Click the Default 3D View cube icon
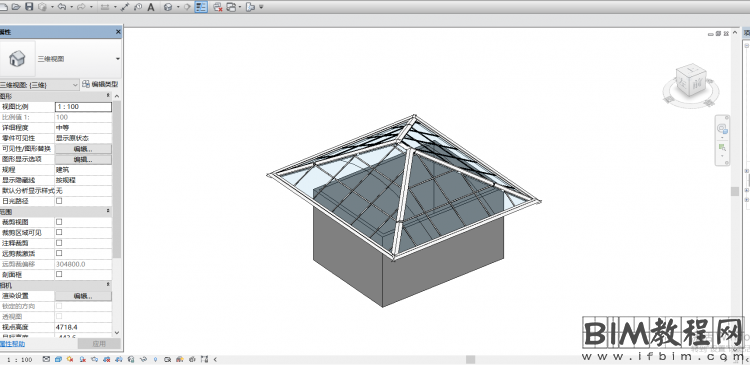Screen dimensions: 750x365 click(x=168, y=7)
